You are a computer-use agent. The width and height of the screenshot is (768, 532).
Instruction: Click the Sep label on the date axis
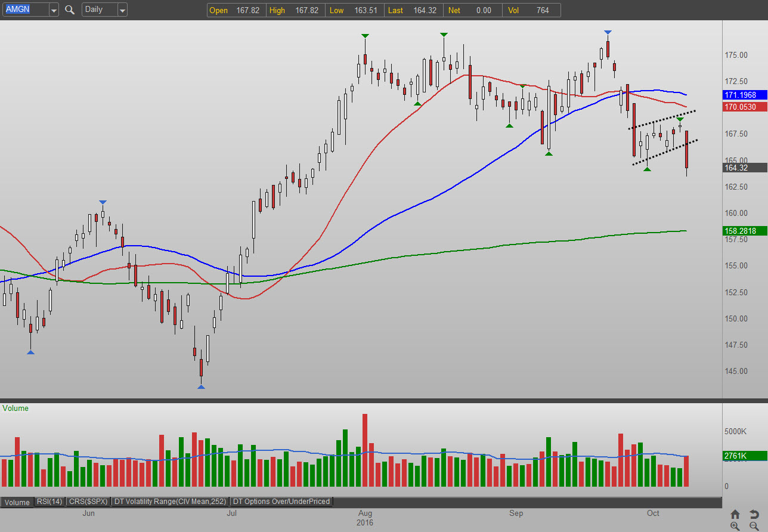point(516,514)
